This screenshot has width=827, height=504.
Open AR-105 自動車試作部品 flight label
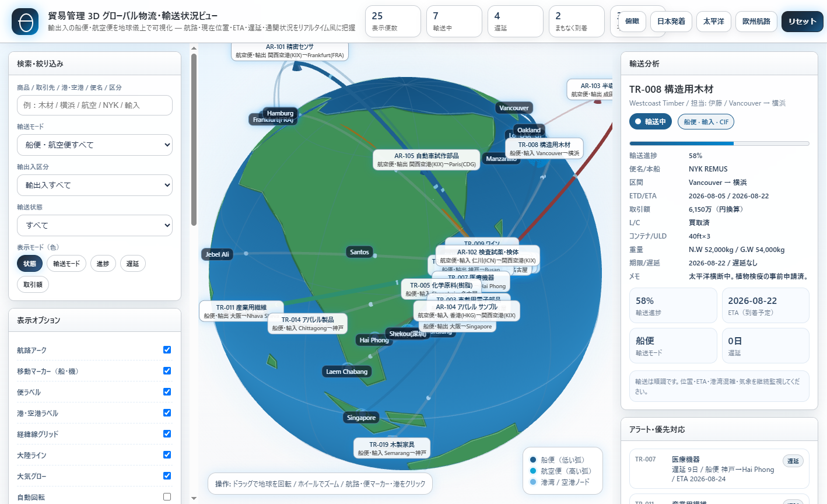tap(426, 160)
